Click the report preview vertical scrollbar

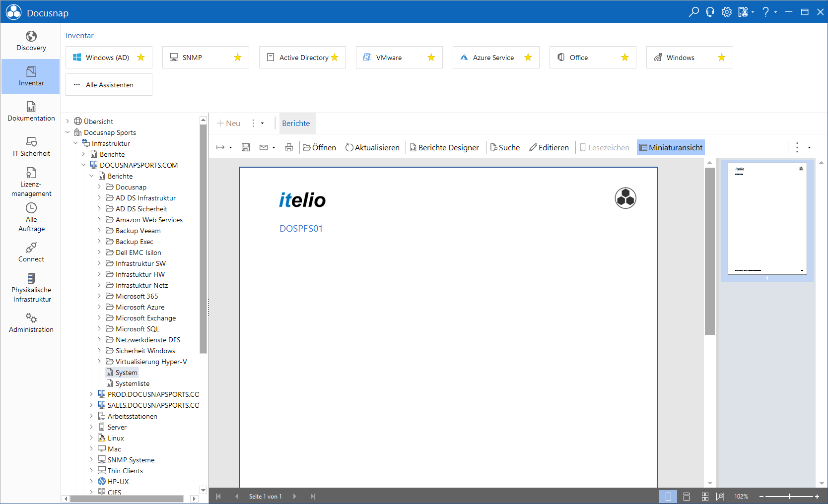click(x=710, y=251)
